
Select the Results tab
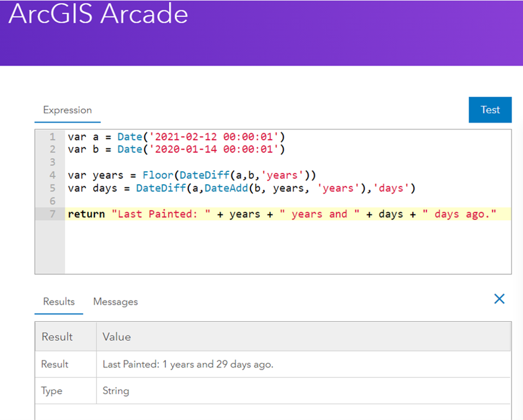(59, 302)
